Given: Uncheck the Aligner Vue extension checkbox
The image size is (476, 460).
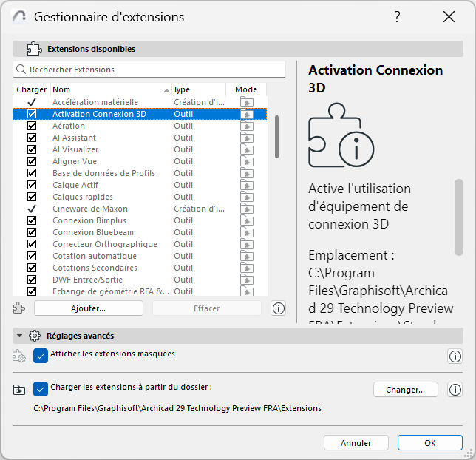Looking at the screenshot, I should point(32,162).
